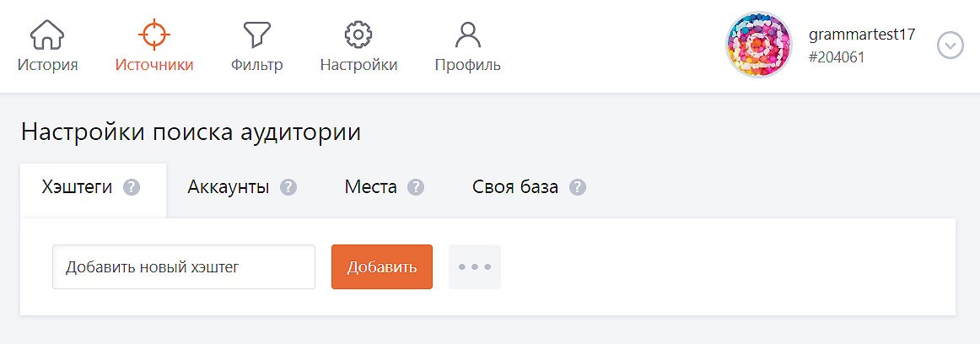Open the История home icon
This screenshot has width=980, height=344.
pos(47,35)
